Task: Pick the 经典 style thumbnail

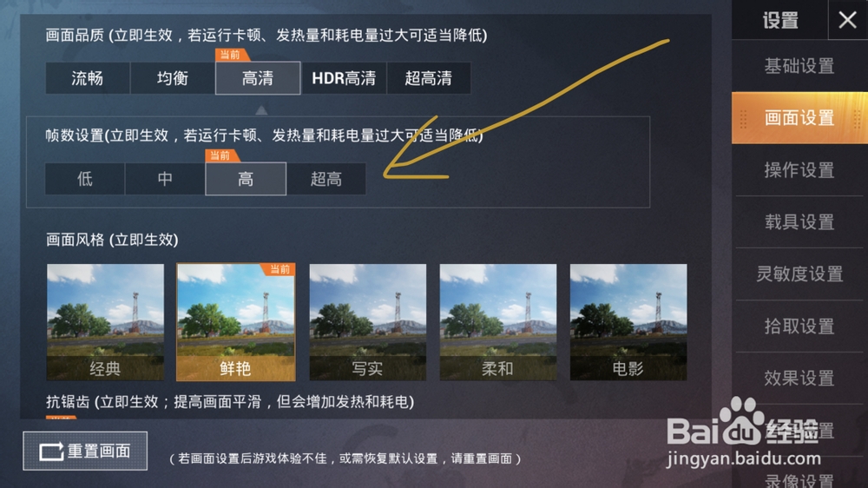Action: pos(105,322)
